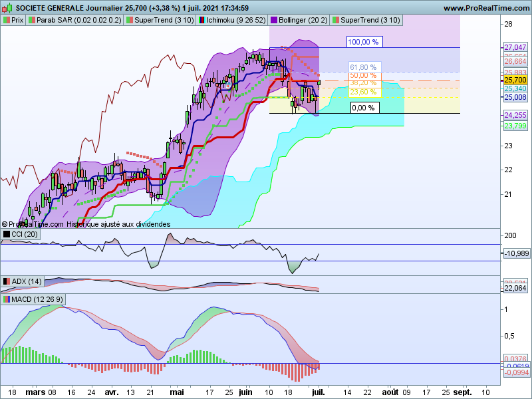Click the 0,5 tick on the MACD scale
Screen dimensions: 532x399
point(509,336)
